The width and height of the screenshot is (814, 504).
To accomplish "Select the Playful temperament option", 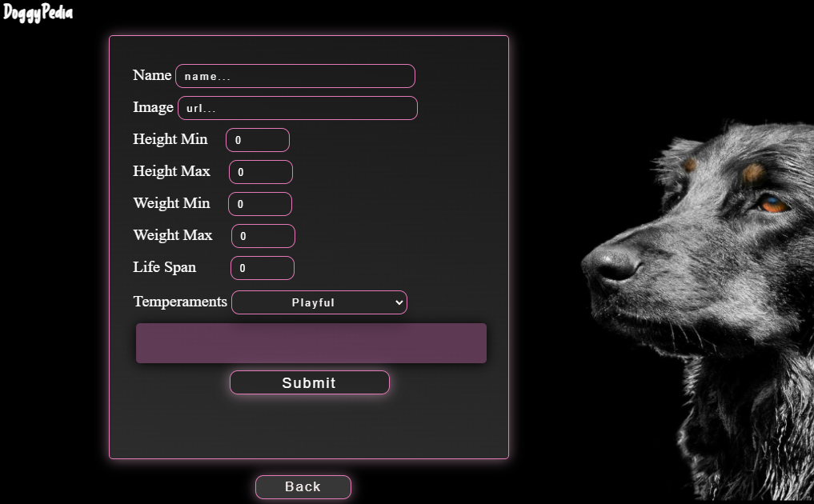I will (x=312, y=302).
